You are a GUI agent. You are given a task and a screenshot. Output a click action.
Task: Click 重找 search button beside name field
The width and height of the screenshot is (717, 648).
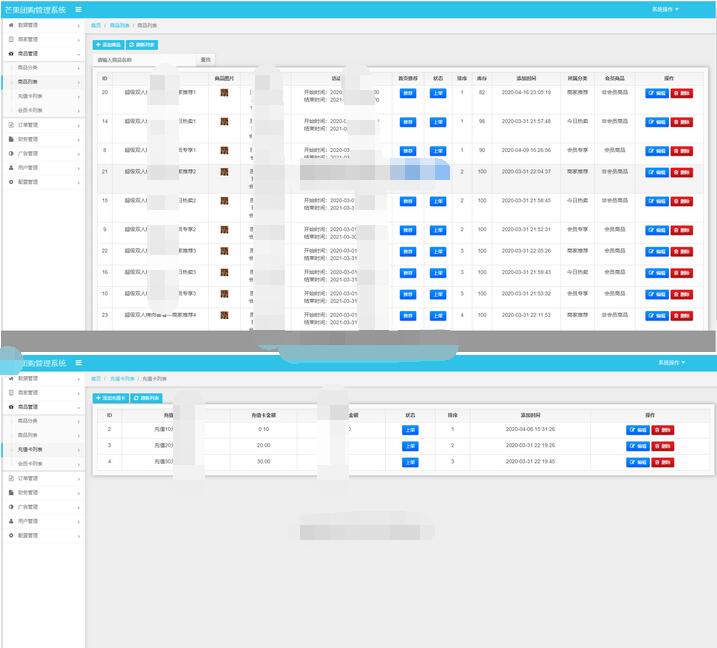(x=206, y=60)
